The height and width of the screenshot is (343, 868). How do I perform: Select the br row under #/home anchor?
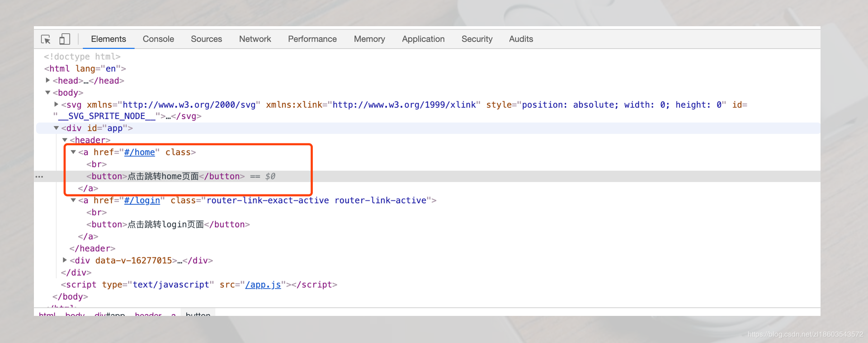click(x=97, y=164)
